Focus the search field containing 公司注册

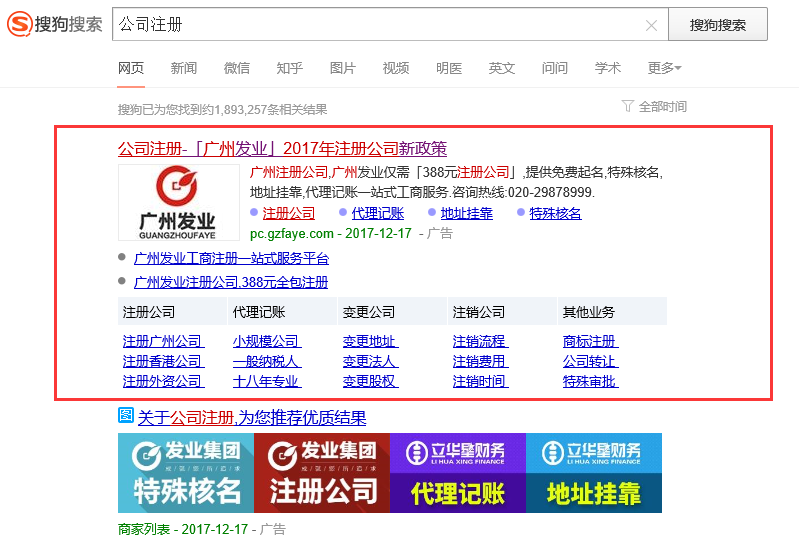(x=380, y=25)
